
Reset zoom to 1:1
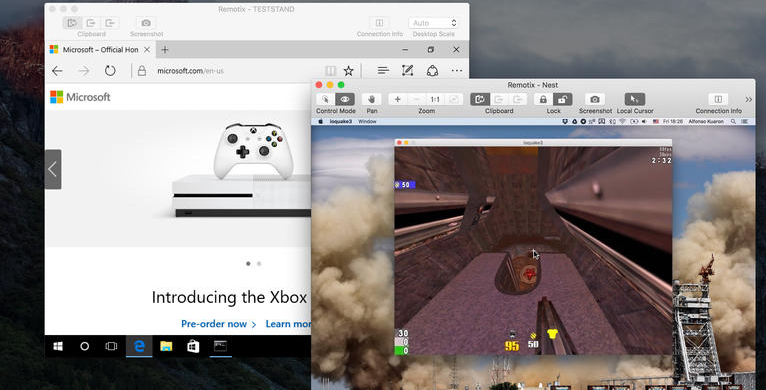pos(435,100)
